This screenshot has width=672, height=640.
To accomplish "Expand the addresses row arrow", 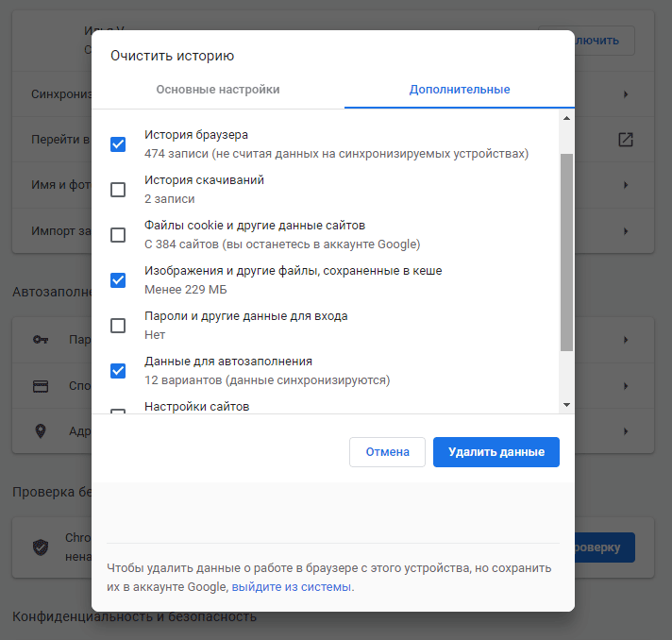I will 626,430.
